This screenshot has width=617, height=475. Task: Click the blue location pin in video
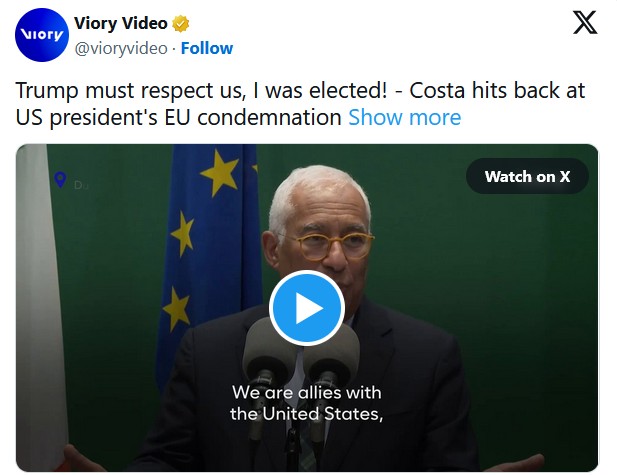pyautogui.click(x=60, y=180)
